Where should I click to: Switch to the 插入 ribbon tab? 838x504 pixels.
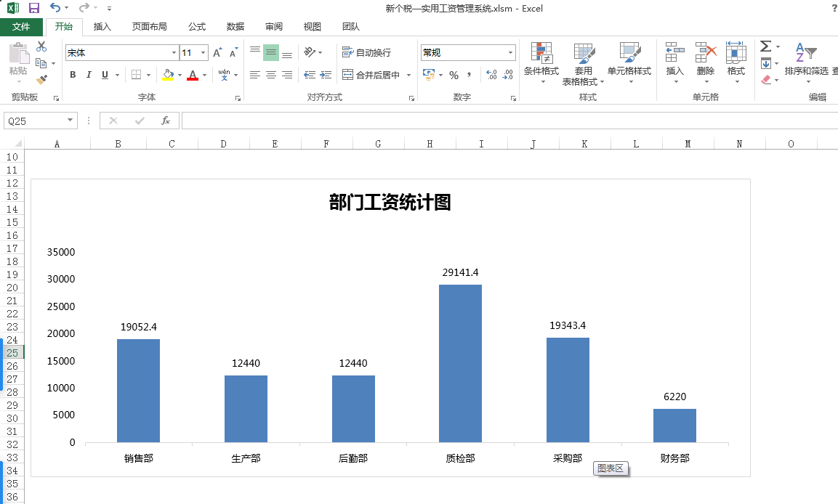(101, 26)
